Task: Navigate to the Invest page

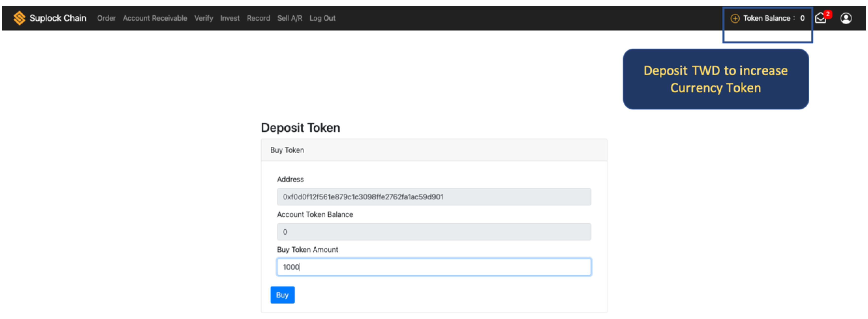Action: pyautogui.click(x=230, y=18)
